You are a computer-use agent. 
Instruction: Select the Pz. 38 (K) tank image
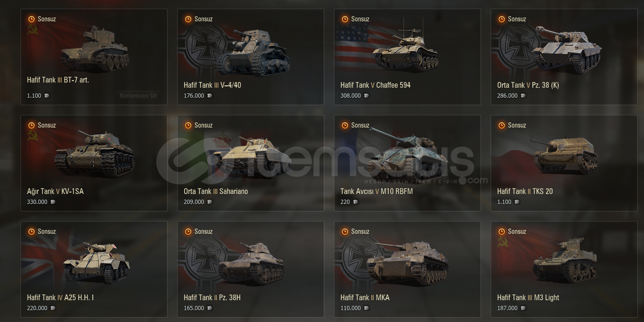(566, 49)
